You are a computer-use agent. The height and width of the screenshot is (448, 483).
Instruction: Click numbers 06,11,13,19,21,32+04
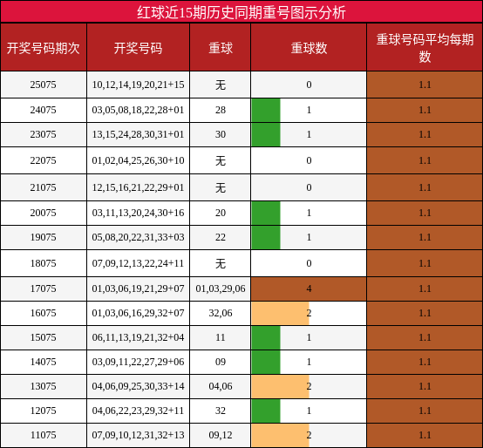pyautogui.click(x=138, y=337)
